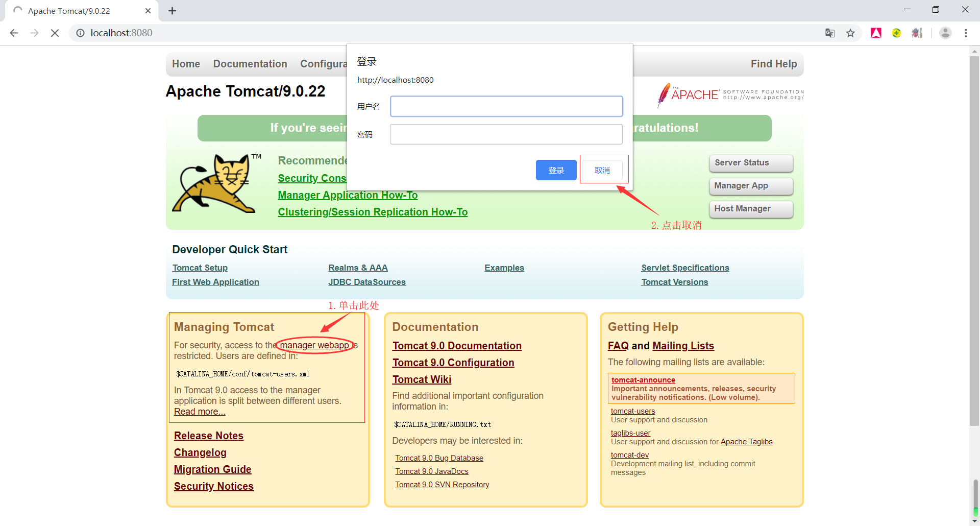Focus the 密码 password field
This screenshot has width=980, height=526.
click(x=506, y=134)
